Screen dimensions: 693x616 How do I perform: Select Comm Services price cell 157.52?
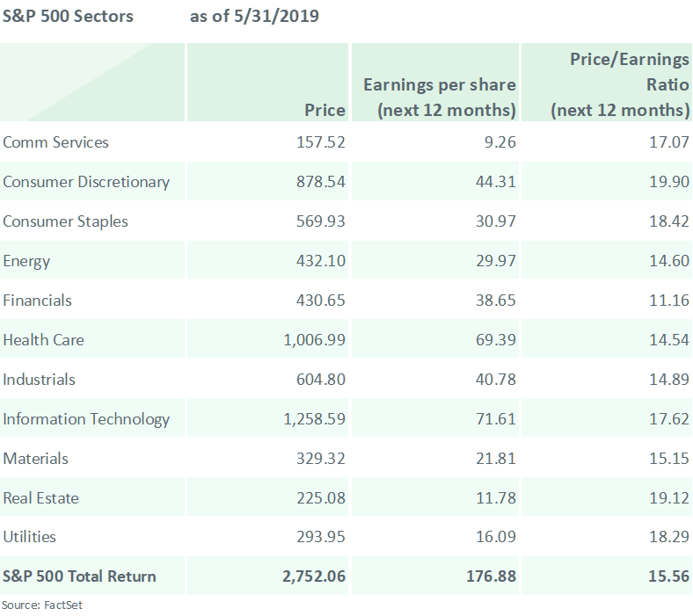pyautogui.click(x=321, y=142)
